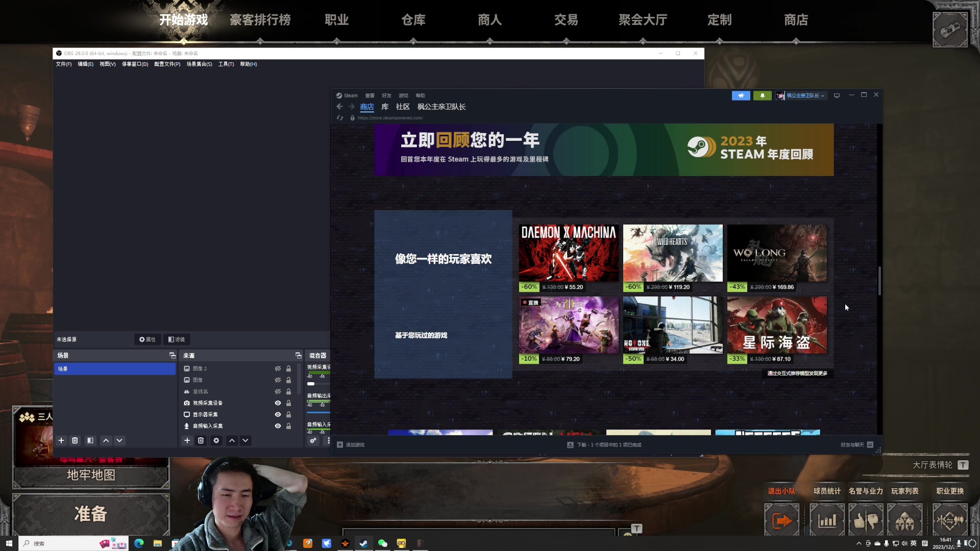Open DAEMON X MACHINA game thumbnail
Screen dimensions: 980x551
tap(569, 253)
